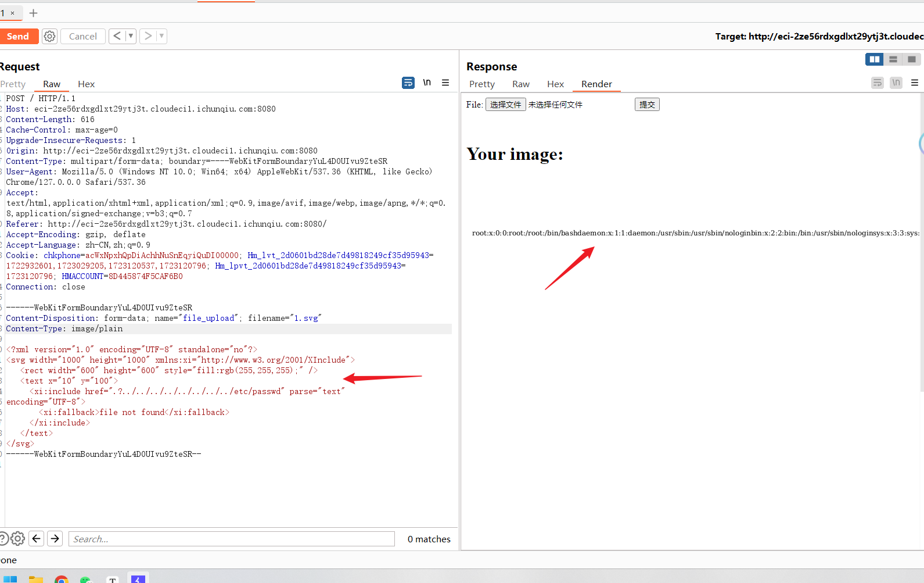Toggle response non-printable characters \n icon
The width and height of the screenshot is (924, 583).
pyautogui.click(x=896, y=83)
